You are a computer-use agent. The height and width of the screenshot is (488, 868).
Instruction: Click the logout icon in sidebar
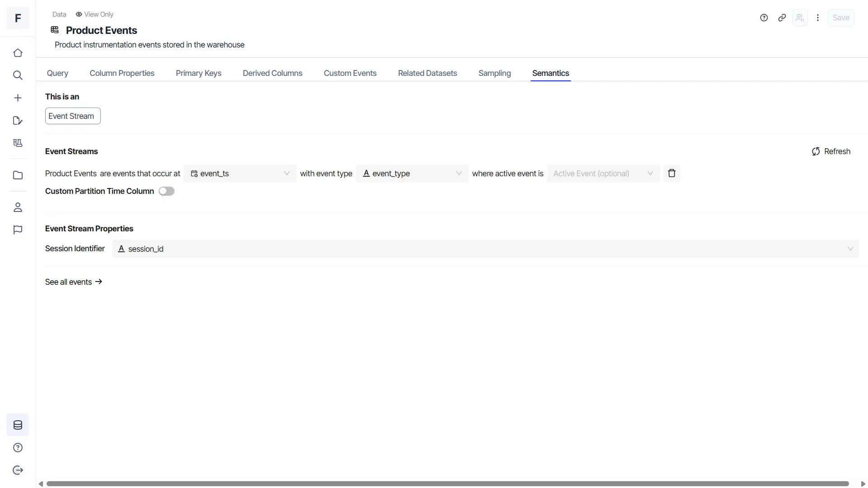pyautogui.click(x=18, y=470)
